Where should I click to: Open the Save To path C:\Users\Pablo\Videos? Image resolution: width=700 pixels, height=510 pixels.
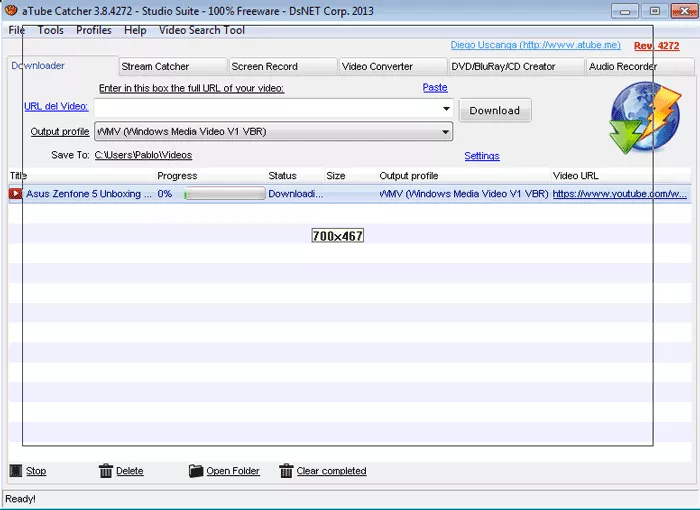[143, 155]
